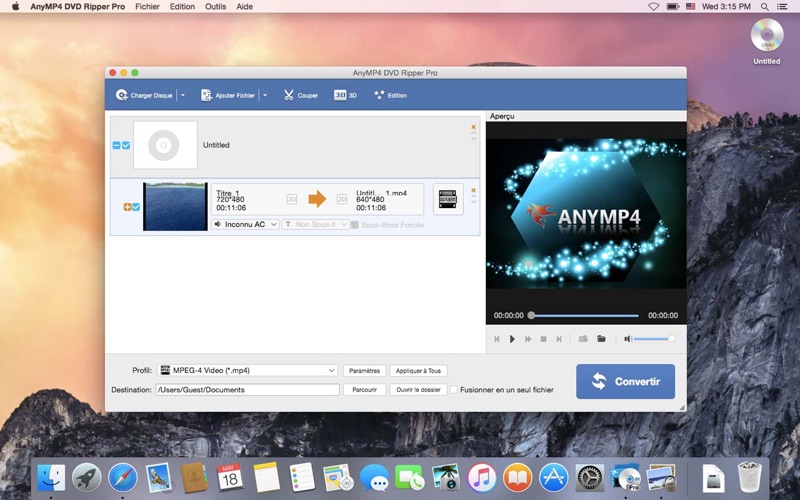Click the source 2D icon of Titre_1

(292, 199)
